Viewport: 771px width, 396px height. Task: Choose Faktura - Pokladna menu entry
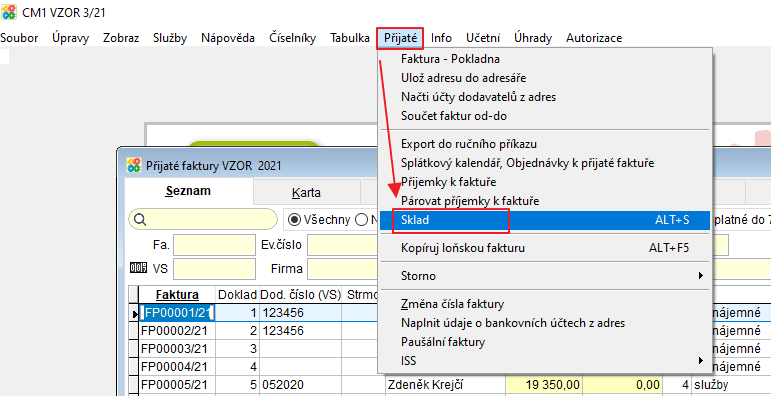click(x=545, y=59)
